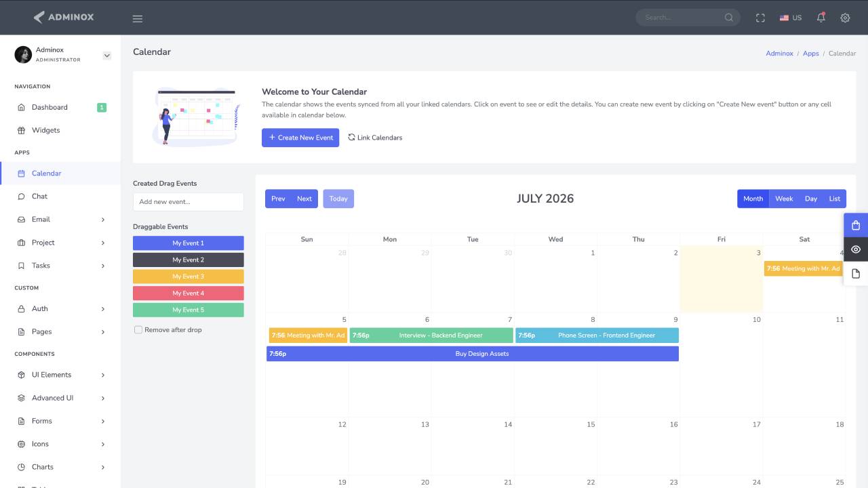Image resolution: width=868 pixels, height=488 pixels.
Task: Click the Email envelope icon
Action: tap(21, 220)
